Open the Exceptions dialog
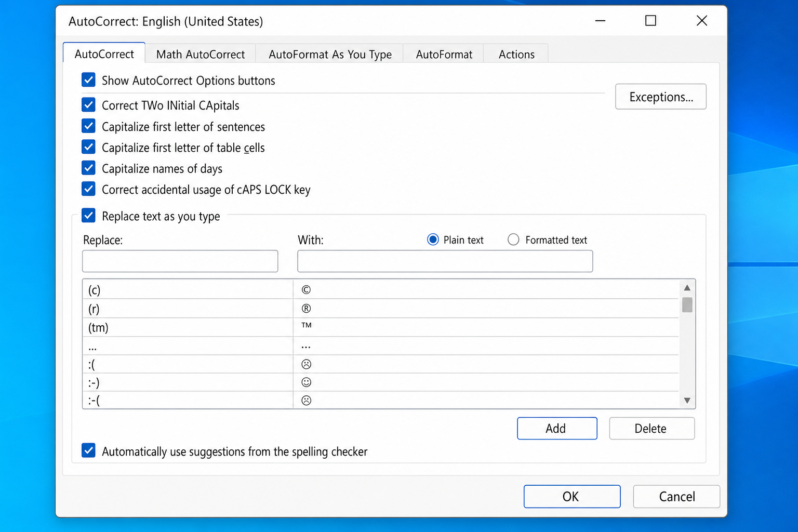 (x=661, y=97)
